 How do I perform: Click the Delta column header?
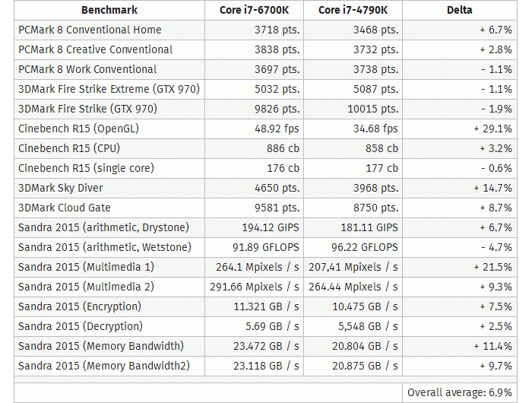(459, 10)
